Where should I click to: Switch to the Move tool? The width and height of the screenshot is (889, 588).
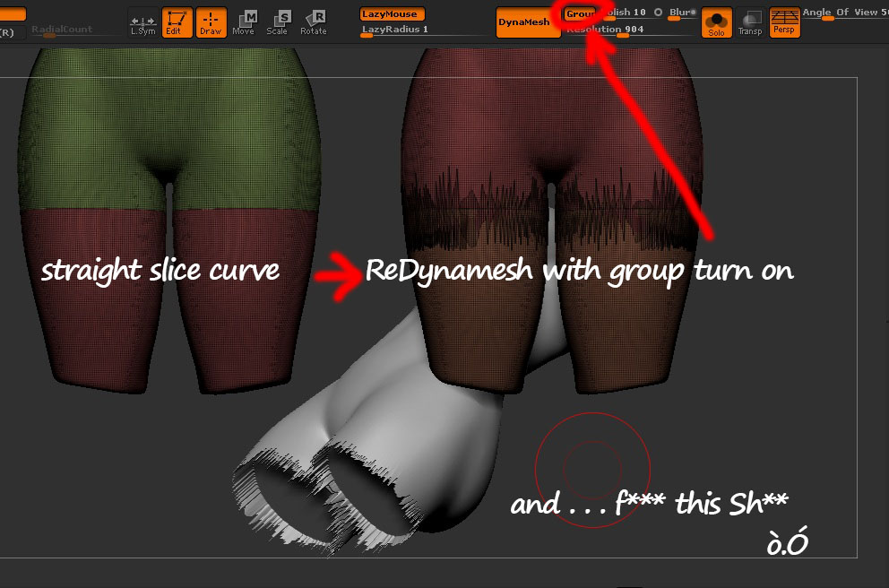point(244,23)
